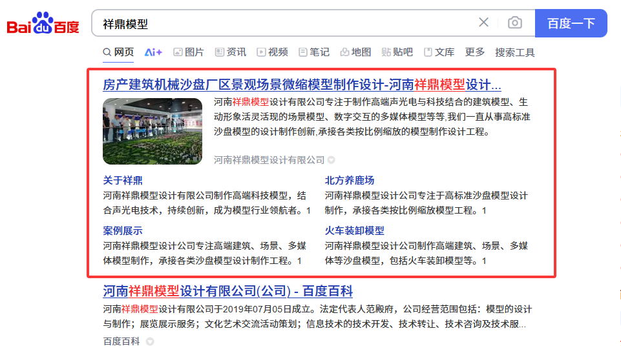Switch to 资讯 news tab
The height and width of the screenshot is (364, 621).
click(230, 52)
